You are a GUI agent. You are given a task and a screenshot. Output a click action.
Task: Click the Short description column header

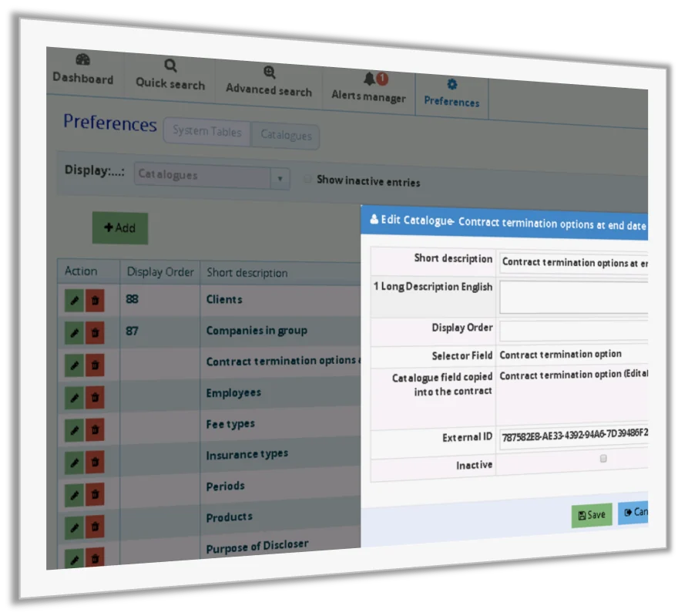247,273
